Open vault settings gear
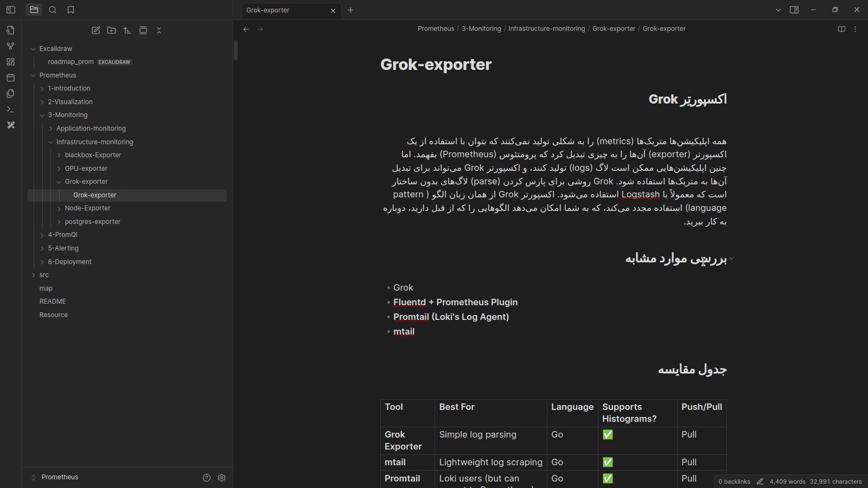This screenshot has width=868, height=488. point(221,478)
